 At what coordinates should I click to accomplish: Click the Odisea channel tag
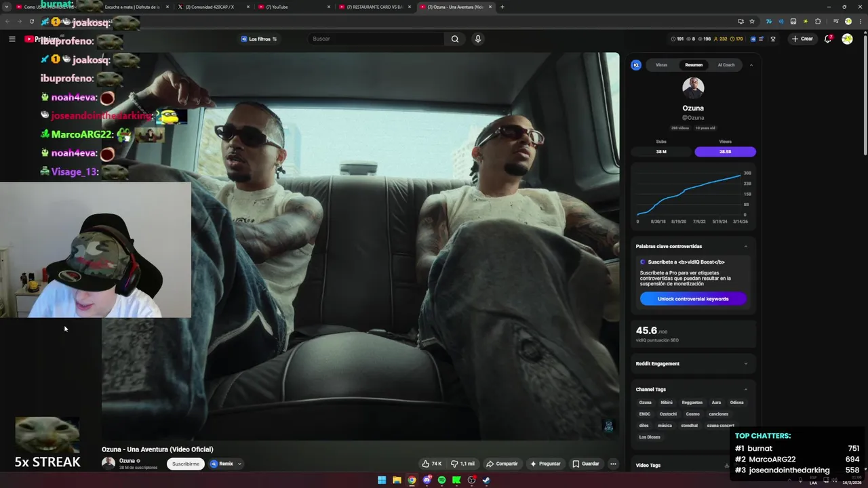(x=736, y=403)
